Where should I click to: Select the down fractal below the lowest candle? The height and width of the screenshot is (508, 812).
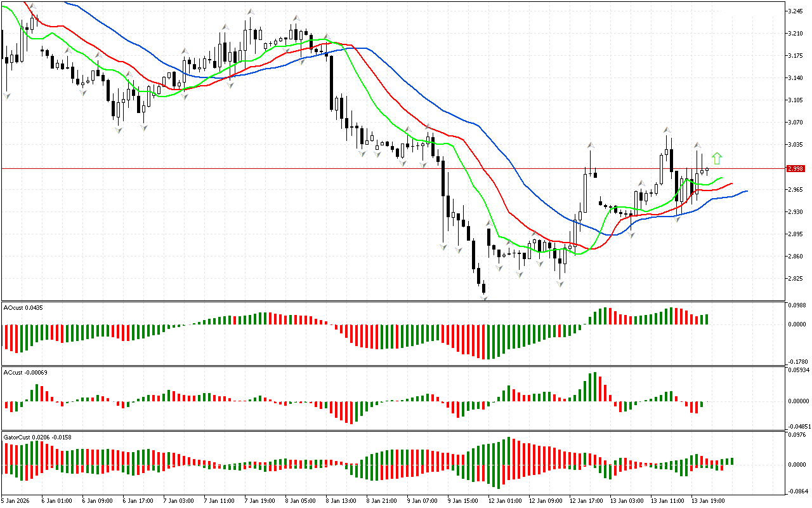(485, 297)
